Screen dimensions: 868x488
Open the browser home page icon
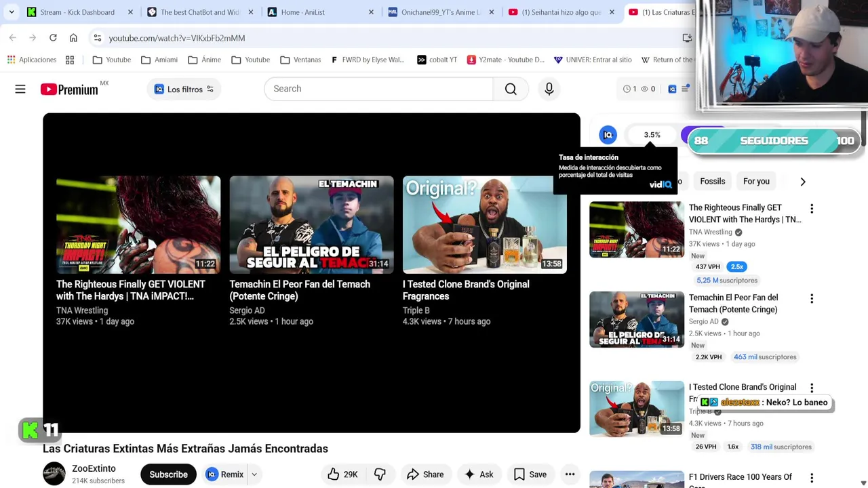pyautogui.click(x=73, y=38)
